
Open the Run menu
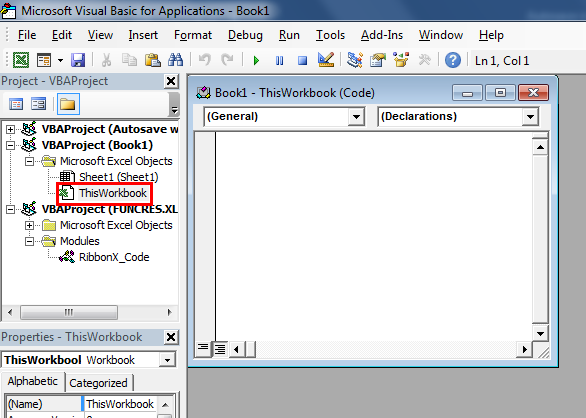(289, 35)
